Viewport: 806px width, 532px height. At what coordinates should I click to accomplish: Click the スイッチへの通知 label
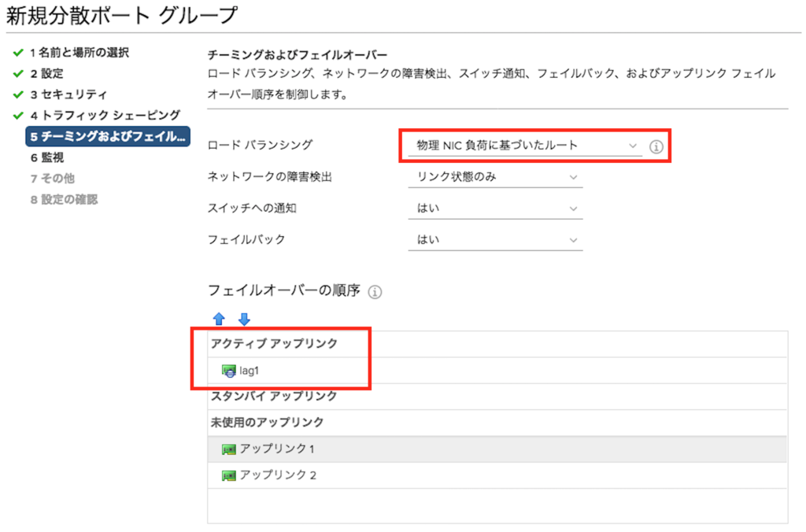pyautogui.click(x=252, y=209)
